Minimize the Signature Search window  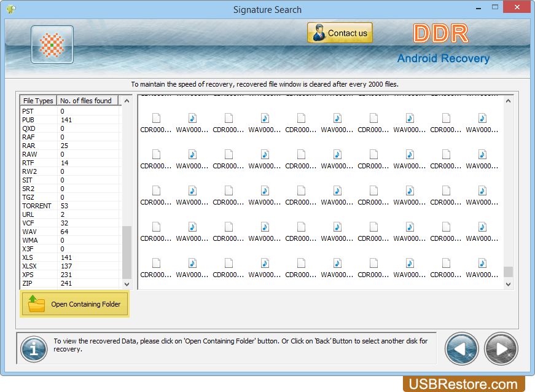point(478,7)
